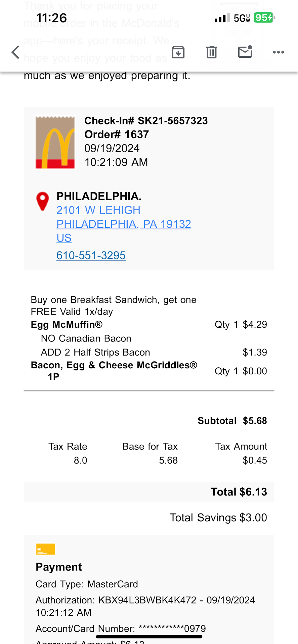Tap the red location pin icon

click(43, 201)
